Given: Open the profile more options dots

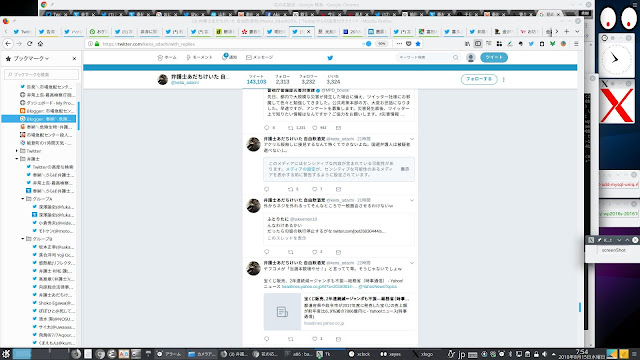Looking at the screenshot, I should (x=504, y=79).
